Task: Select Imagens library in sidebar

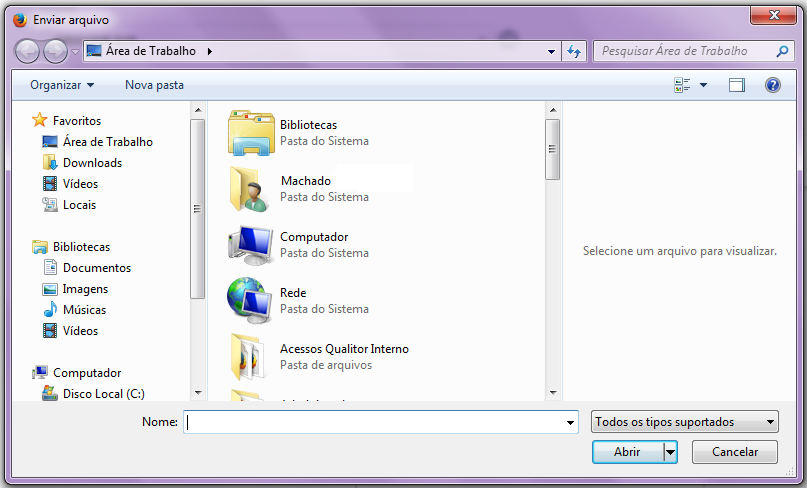Action: click(85, 289)
